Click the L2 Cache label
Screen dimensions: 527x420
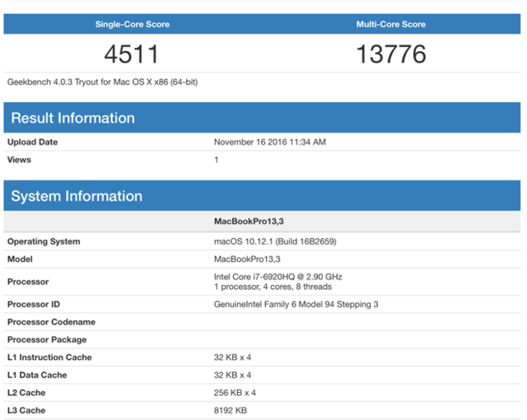point(26,393)
